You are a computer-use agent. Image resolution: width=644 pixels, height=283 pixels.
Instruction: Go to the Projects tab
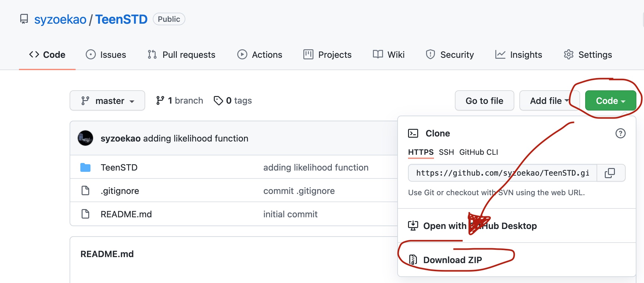pyautogui.click(x=327, y=55)
